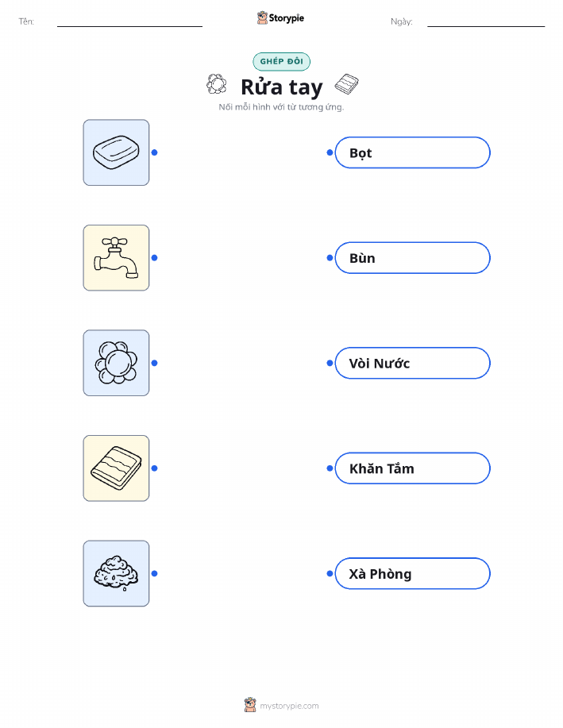Click the soap bubbles picture

pos(116,363)
